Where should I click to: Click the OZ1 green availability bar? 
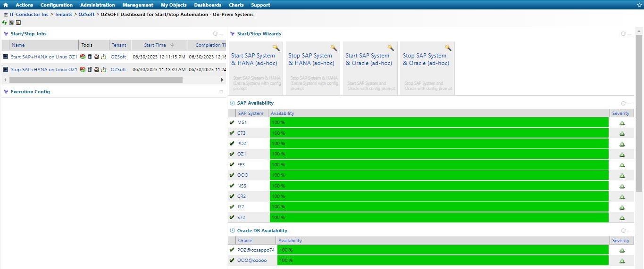click(439, 154)
